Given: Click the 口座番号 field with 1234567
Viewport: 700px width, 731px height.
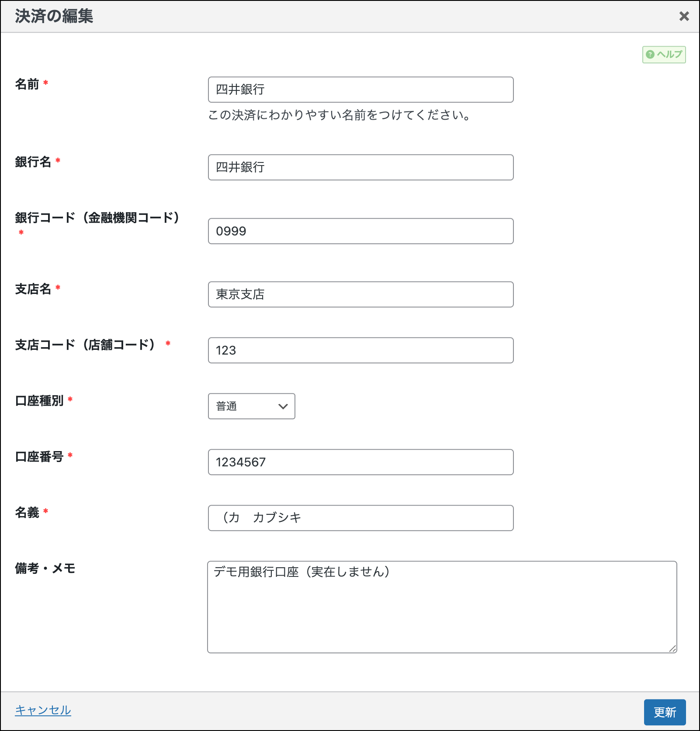Looking at the screenshot, I should click(x=360, y=462).
